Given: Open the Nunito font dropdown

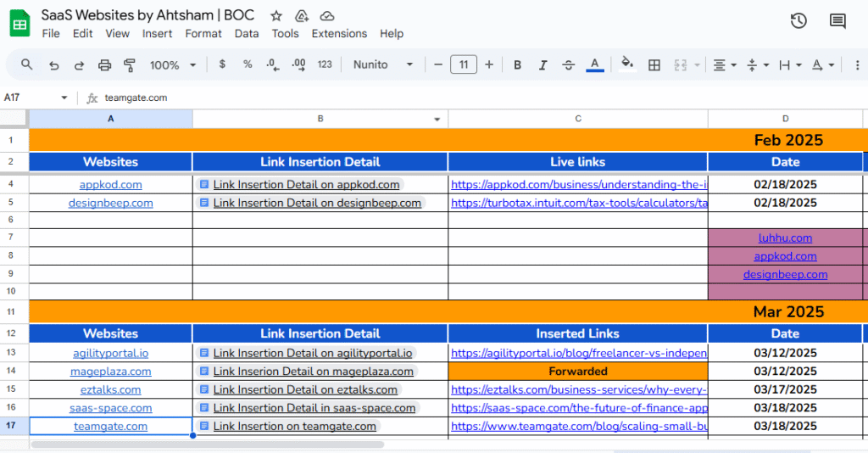Looking at the screenshot, I should [382, 64].
